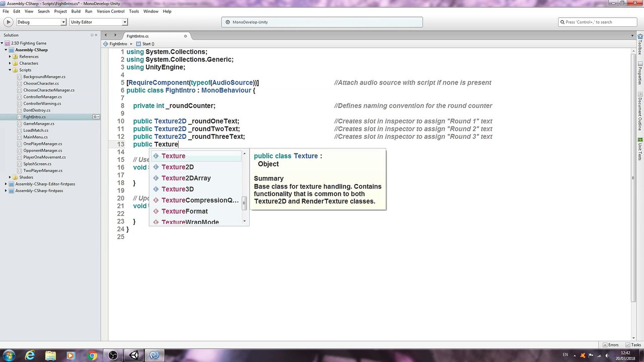Select PlayerOneMovement.cs file
Image resolution: width=644 pixels, height=362 pixels.
pos(44,157)
